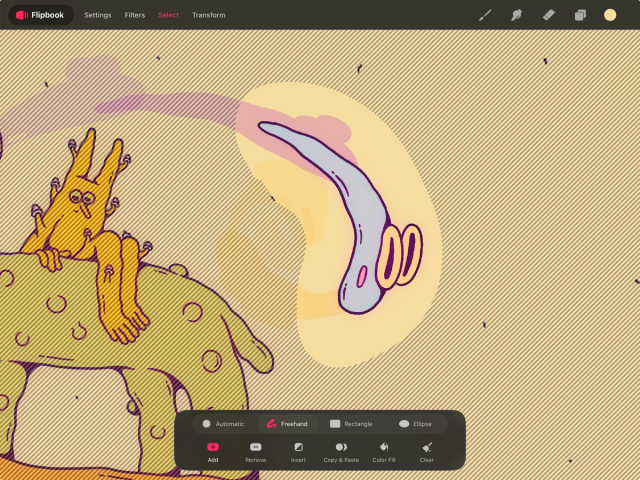
Task: Open the Transform menu
Action: (209, 15)
